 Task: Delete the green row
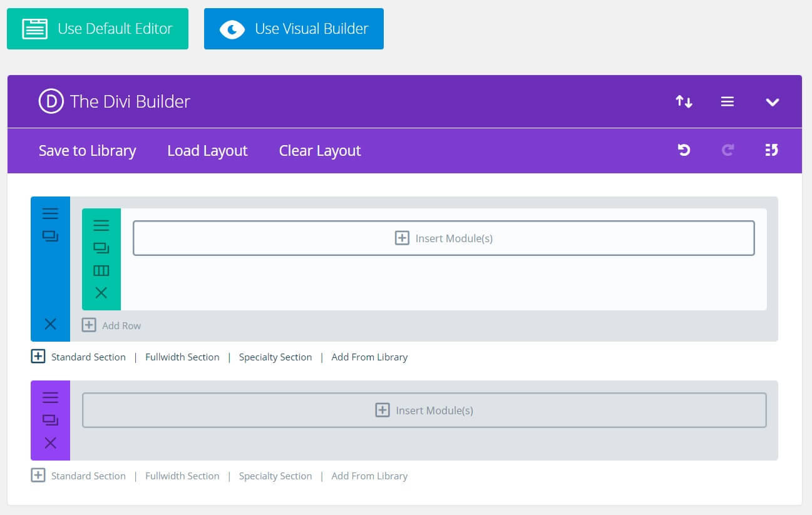click(101, 293)
